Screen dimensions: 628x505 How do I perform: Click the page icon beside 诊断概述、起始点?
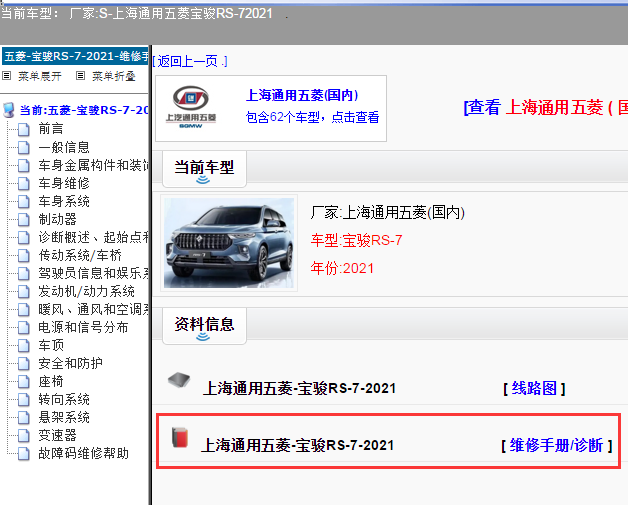pyautogui.click(x=24, y=237)
